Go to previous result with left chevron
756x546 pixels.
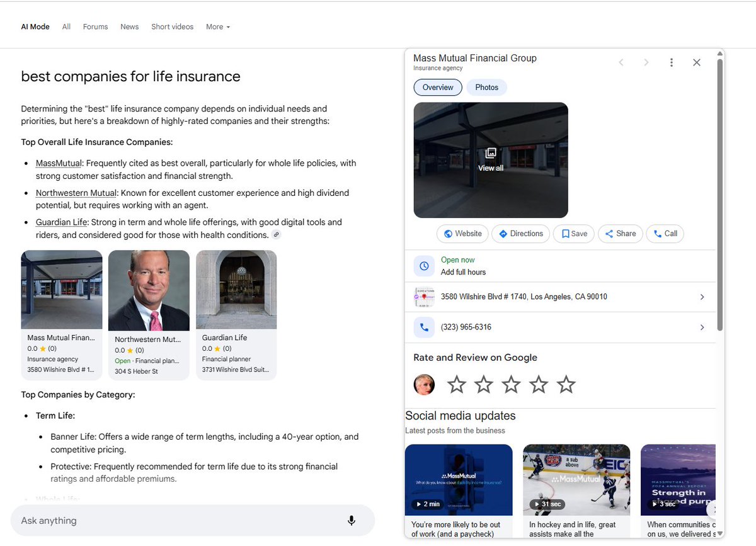pyautogui.click(x=621, y=62)
